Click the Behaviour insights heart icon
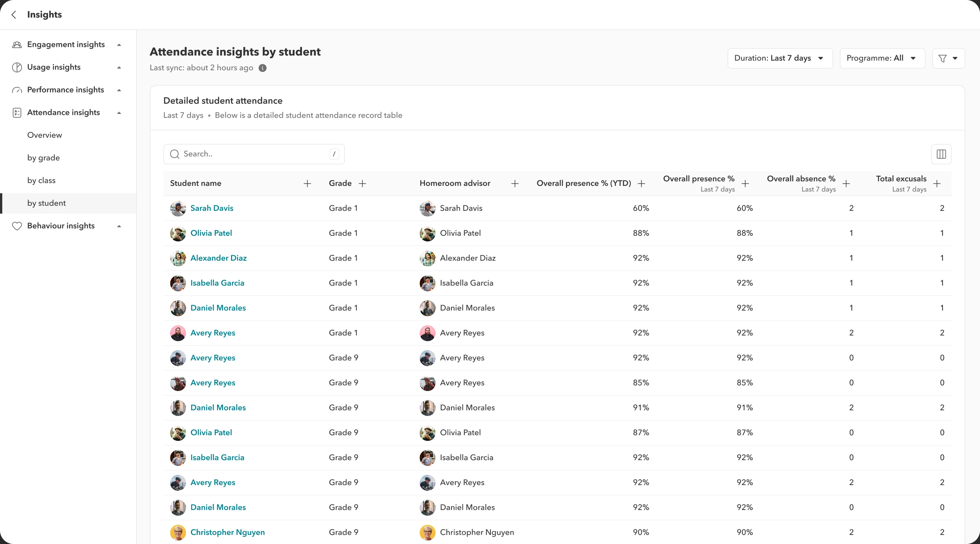This screenshot has width=980, height=544. [17, 226]
